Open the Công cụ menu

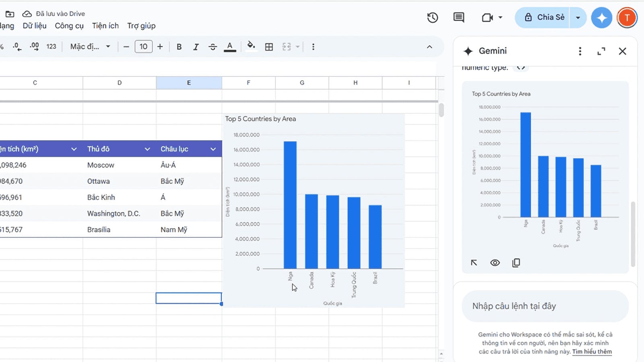point(69,26)
